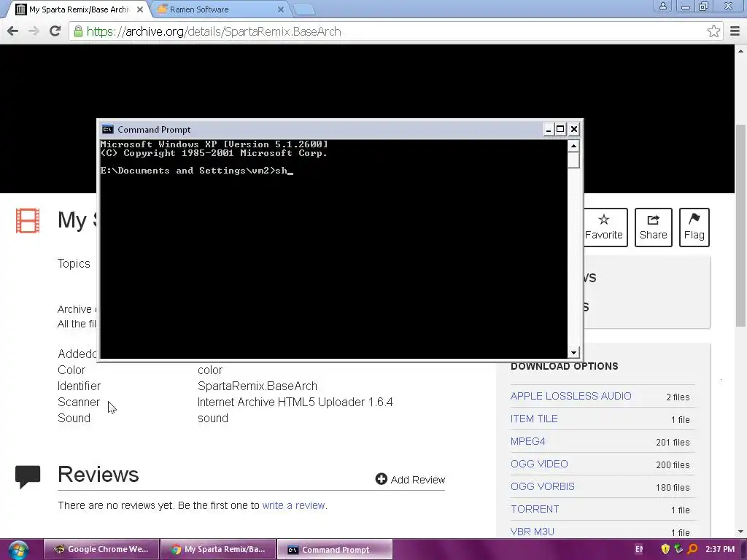Close the My Sparta Remix tab

139,9
